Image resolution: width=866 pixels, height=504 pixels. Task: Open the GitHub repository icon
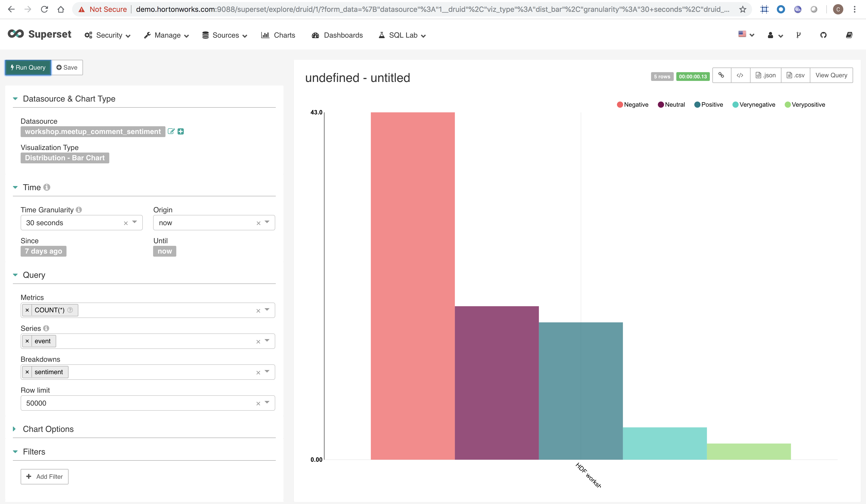823,35
